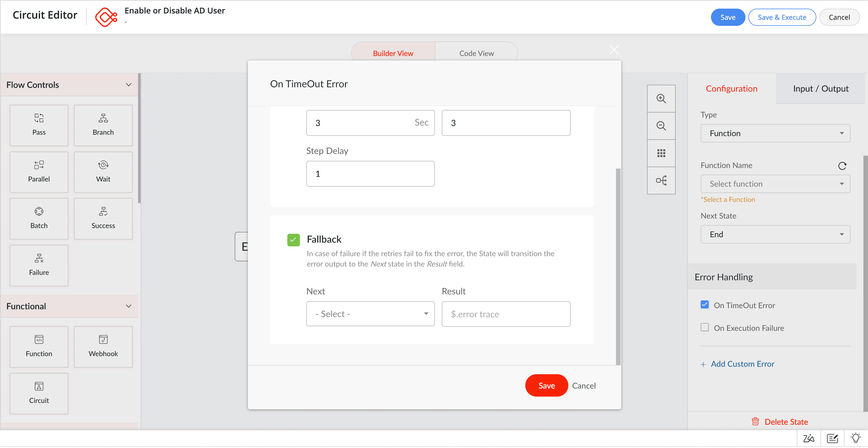Enable On Execution Failure checkbox
The image size is (868, 448).
704,328
